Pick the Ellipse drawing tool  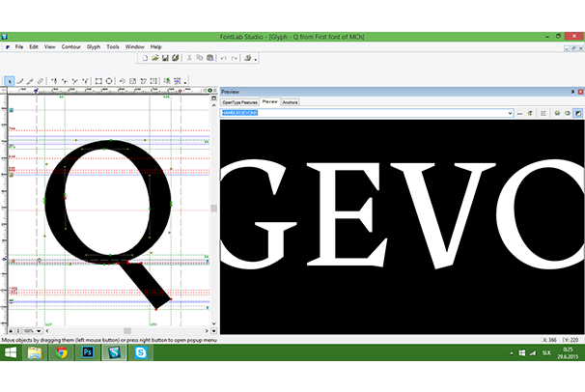pos(108,80)
